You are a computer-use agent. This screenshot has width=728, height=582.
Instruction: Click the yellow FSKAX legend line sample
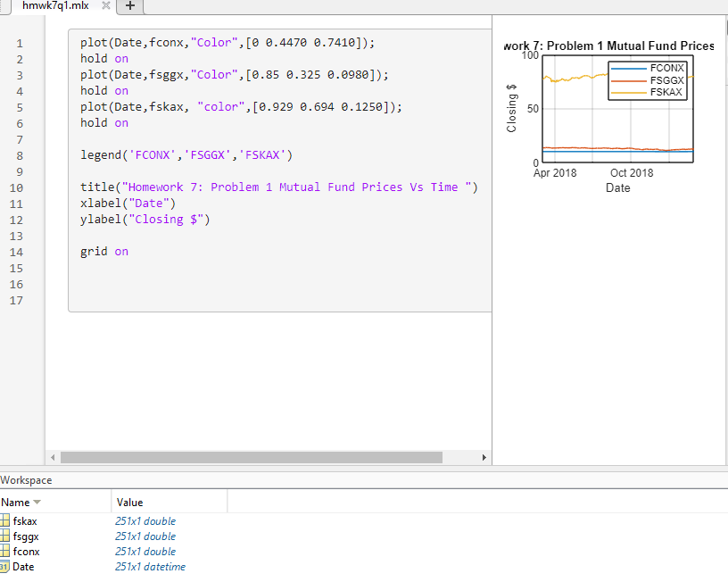point(629,93)
